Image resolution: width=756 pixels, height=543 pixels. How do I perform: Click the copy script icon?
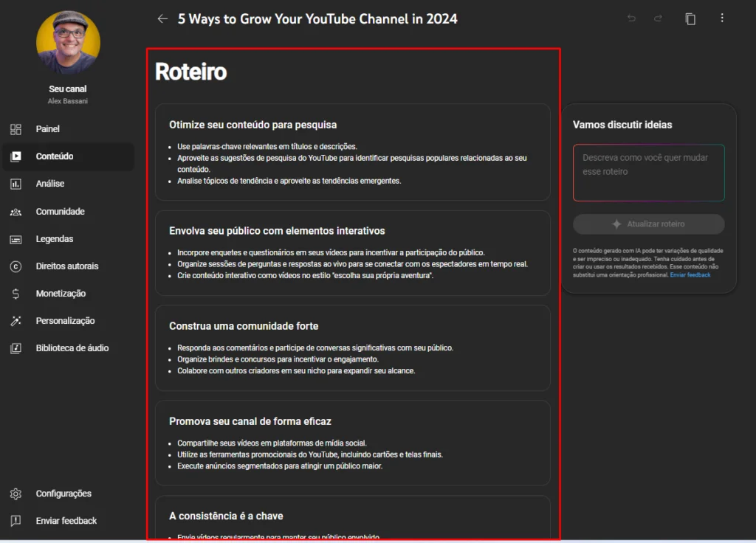pyautogui.click(x=690, y=19)
